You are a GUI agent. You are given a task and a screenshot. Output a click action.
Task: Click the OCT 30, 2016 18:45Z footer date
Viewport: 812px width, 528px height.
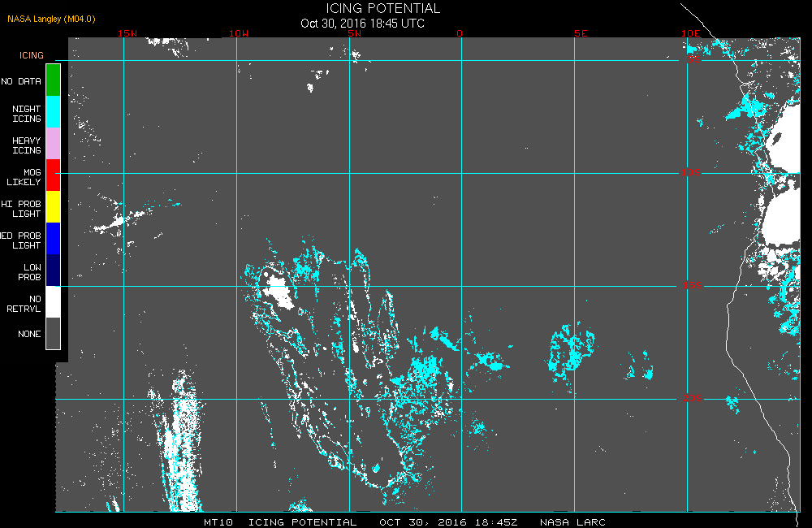pos(448,522)
